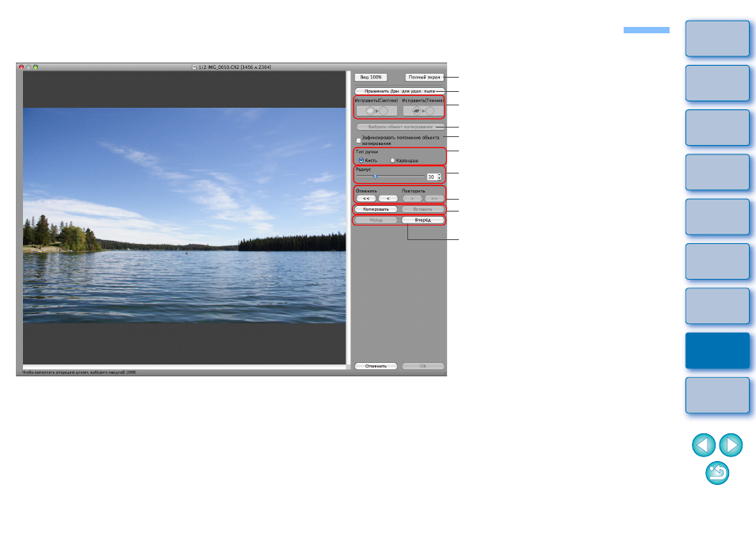Click the "Исправить(Темнее)" label

tap(423, 101)
